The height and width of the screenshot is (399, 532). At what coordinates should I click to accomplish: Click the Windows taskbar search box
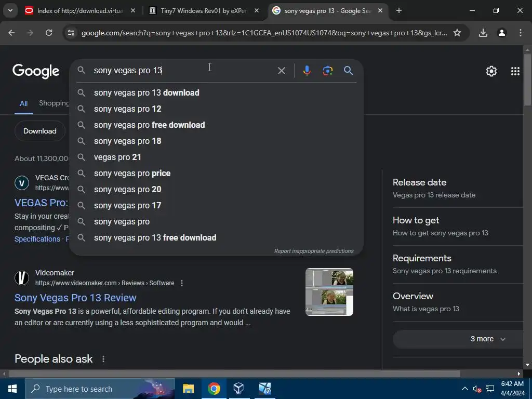99,389
